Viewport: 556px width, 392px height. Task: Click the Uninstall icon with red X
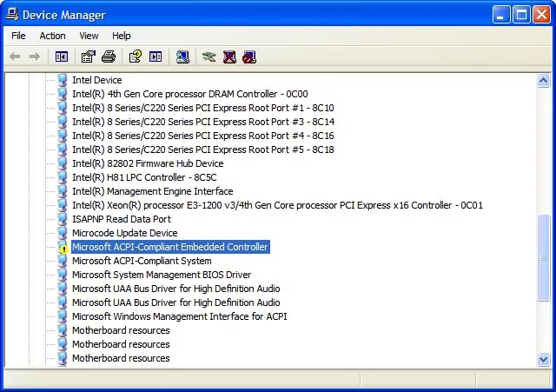click(x=229, y=56)
